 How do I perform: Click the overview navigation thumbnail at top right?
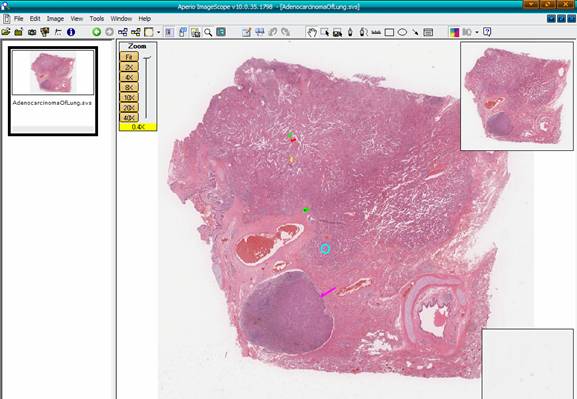[517, 96]
